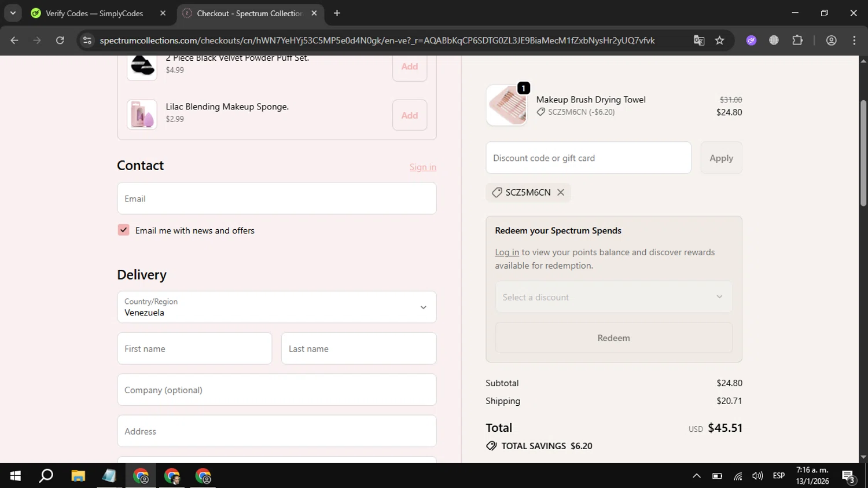
Task: Click the First name field
Action: (194, 348)
